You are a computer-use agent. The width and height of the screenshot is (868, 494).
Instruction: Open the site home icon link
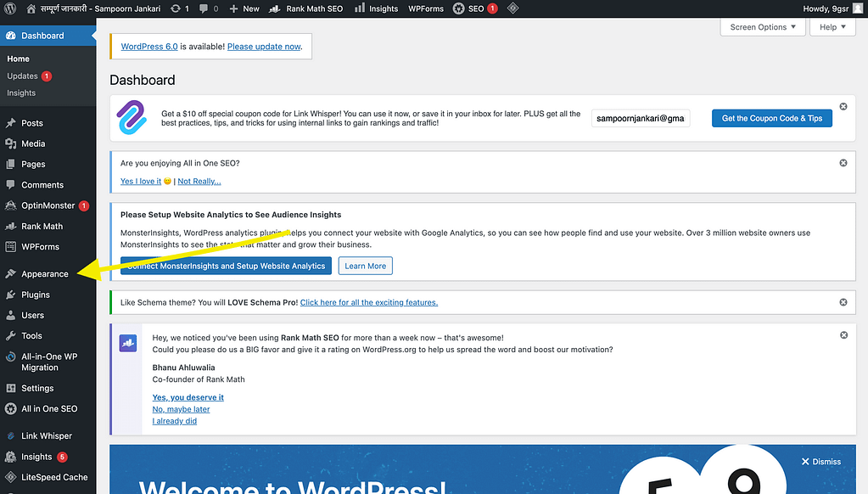tap(31, 8)
